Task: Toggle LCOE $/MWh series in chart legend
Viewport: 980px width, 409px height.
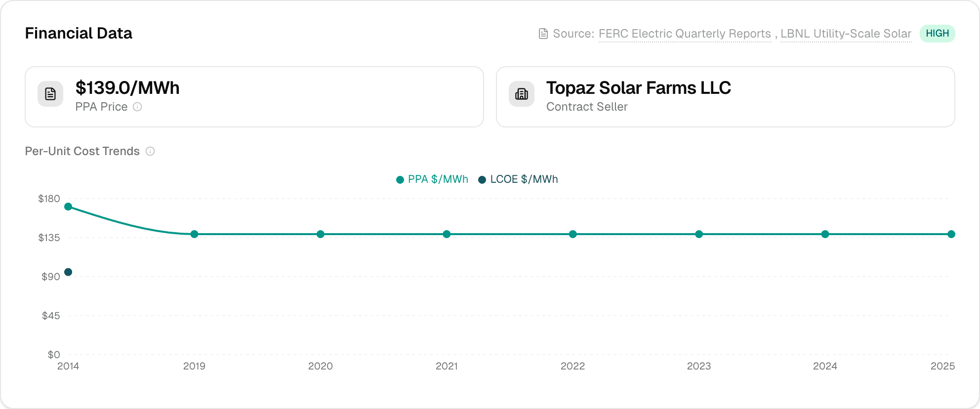Action: (x=518, y=179)
